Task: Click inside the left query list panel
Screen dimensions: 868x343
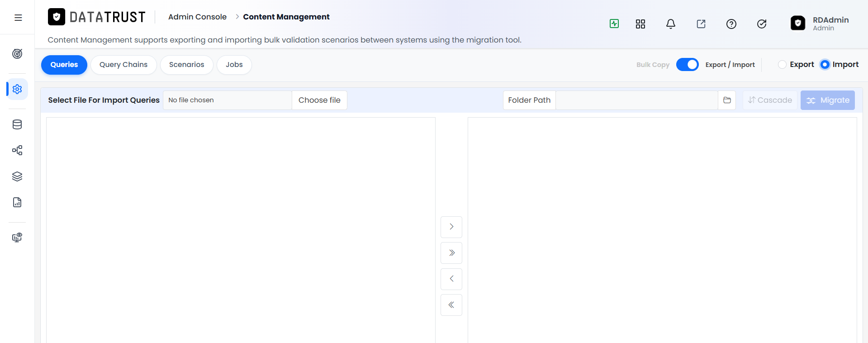Action: 241,230
